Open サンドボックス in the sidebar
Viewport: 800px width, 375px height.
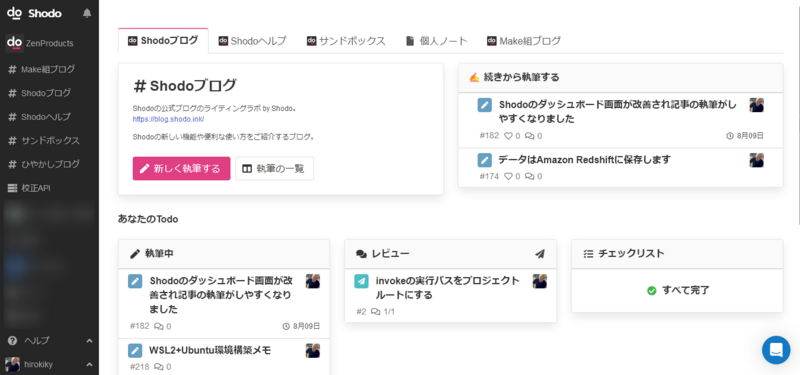click(x=43, y=140)
